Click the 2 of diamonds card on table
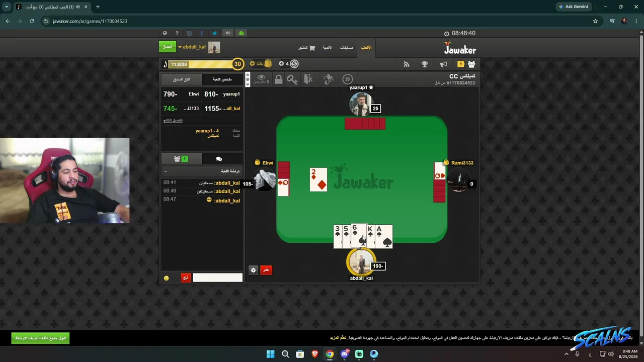644x362 pixels. 318,179
